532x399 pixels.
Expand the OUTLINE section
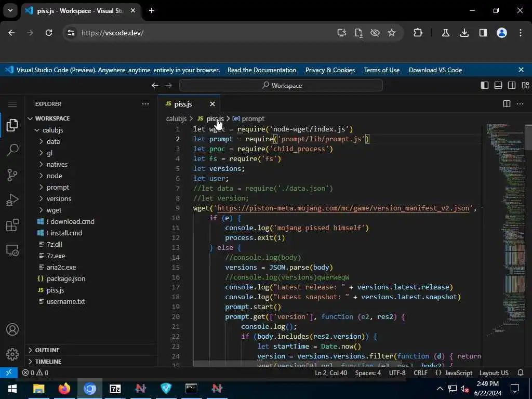click(x=91, y=350)
